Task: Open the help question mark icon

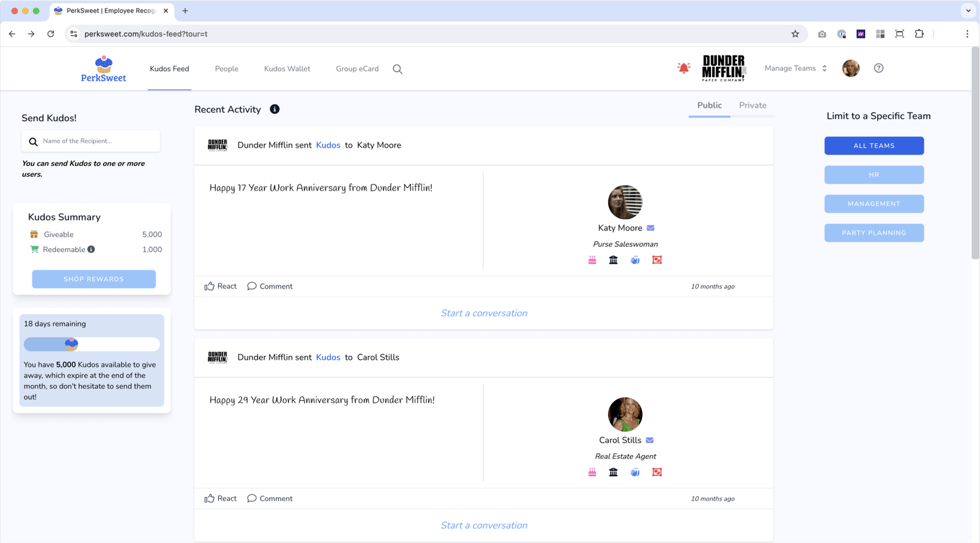Action: tap(878, 68)
